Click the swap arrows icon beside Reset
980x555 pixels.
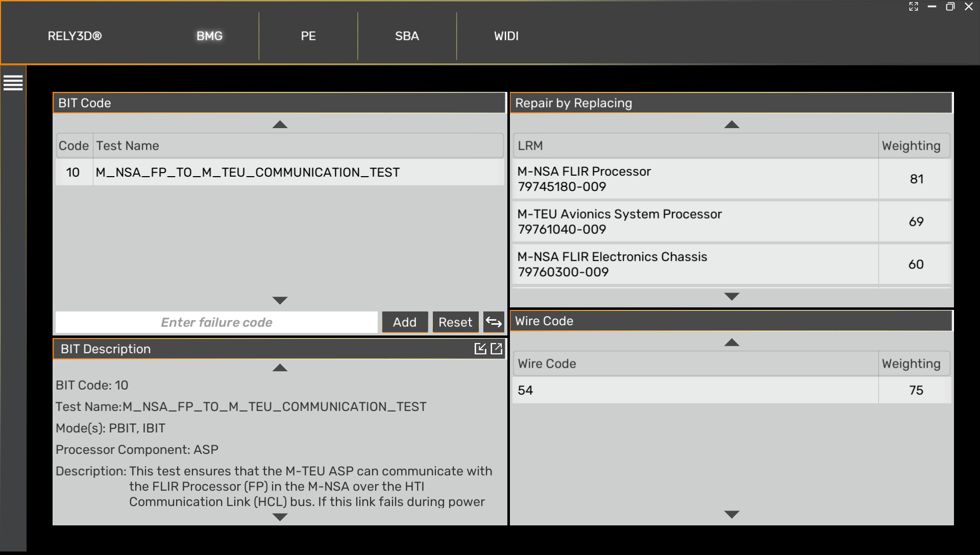(x=494, y=322)
